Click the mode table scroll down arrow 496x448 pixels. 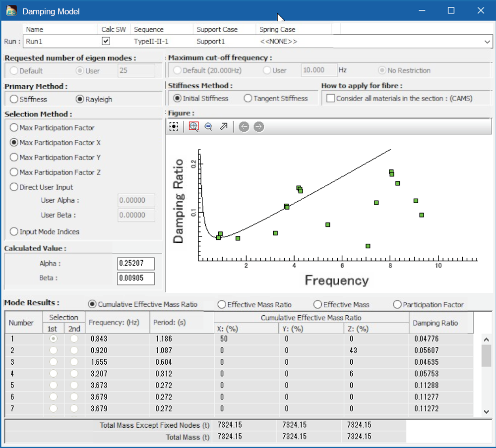pyautogui.click(x=486, y=412)
